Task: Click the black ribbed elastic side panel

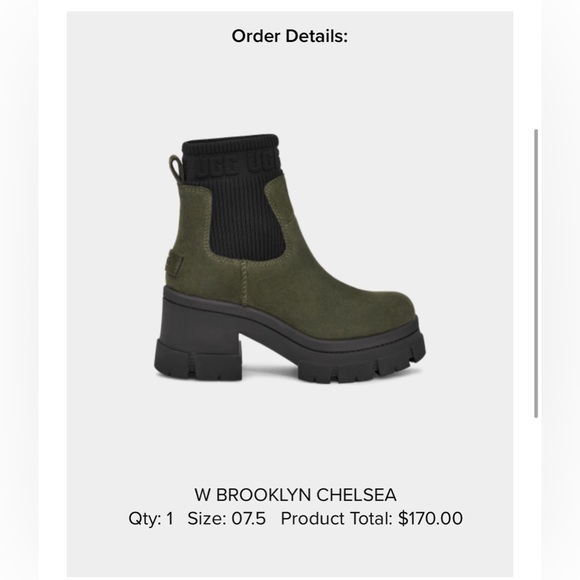Action: point(247,218)
